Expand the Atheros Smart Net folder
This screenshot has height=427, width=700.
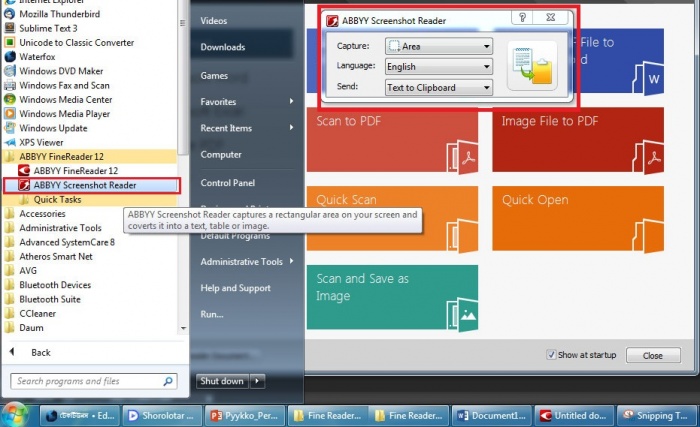click(56, 256)
